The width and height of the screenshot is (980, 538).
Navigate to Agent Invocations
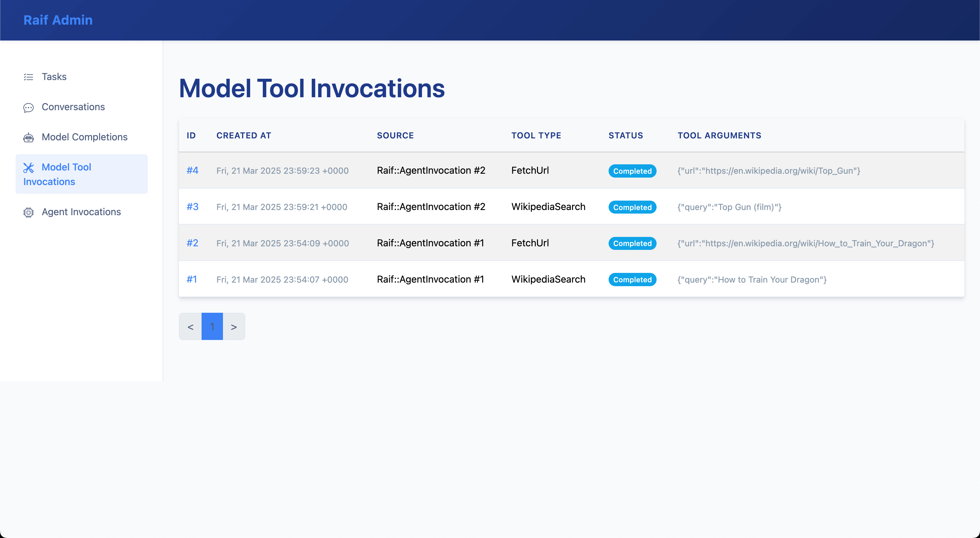tap(81, 212)
